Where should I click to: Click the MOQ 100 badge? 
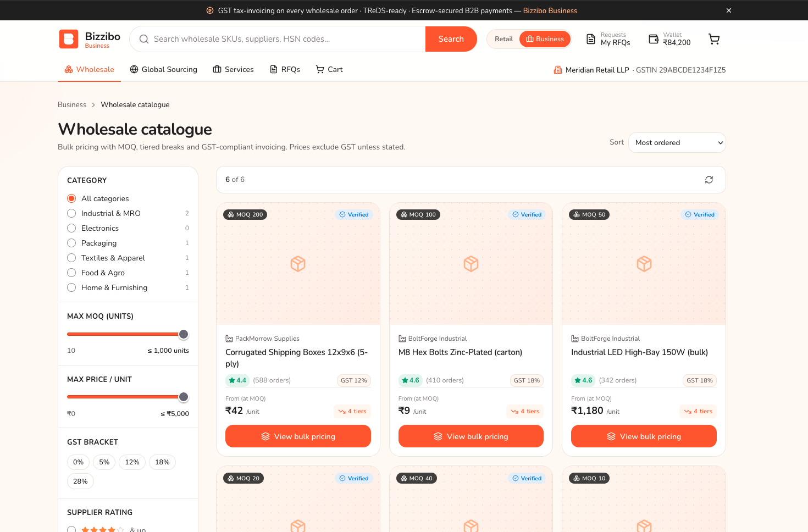pyautogui.click(x=418, y=214)
